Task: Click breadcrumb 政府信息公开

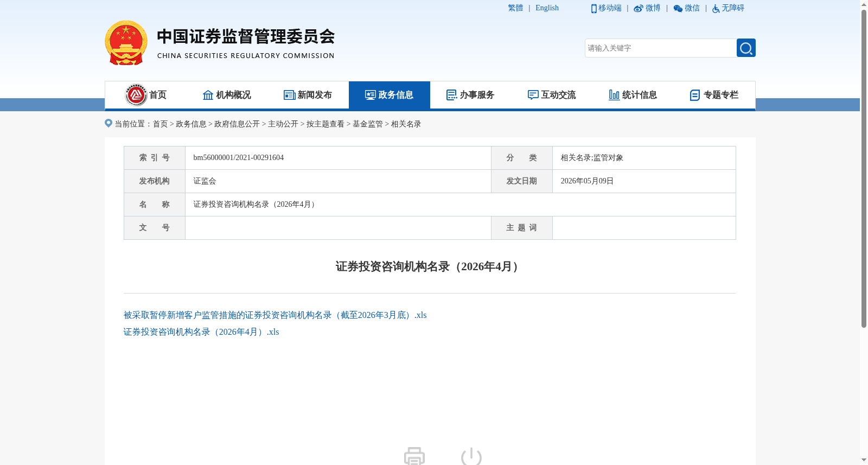Action: click(237, 124)
